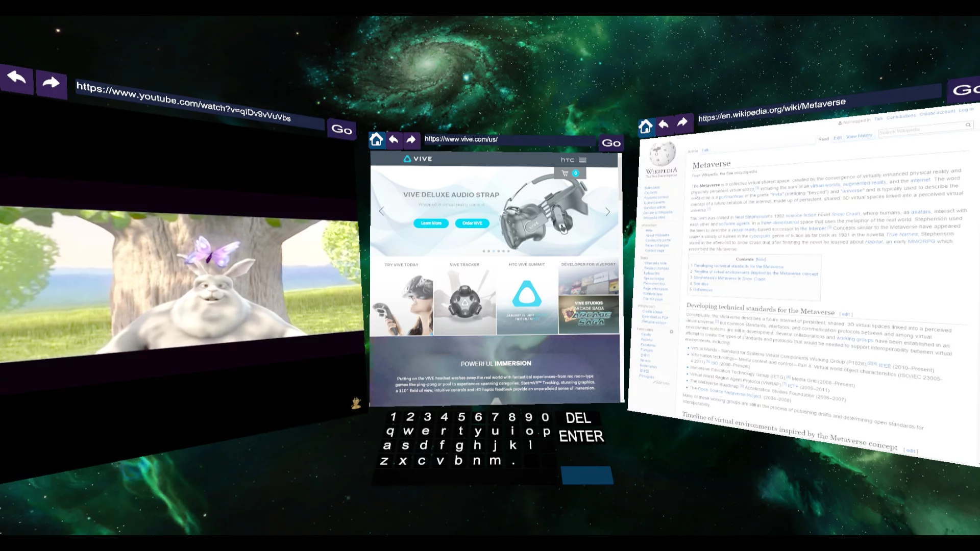Show the next carousel slide with the right chevron
The image size is (980, 551).
click(607, 212)
